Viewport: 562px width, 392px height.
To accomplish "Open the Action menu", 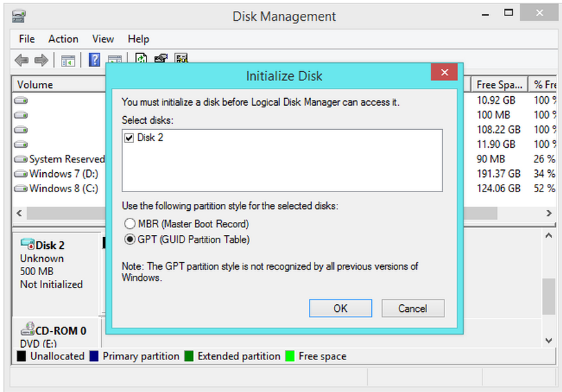I will click(x=63, y=39).
